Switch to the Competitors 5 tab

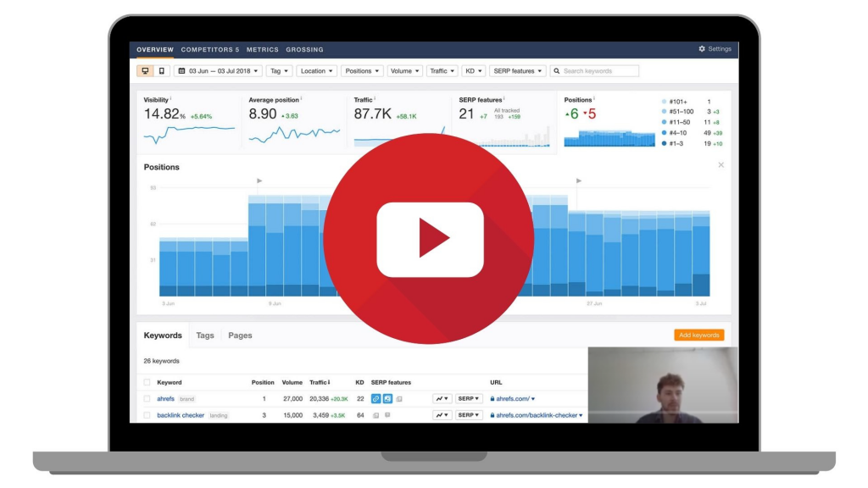[210, 49]
